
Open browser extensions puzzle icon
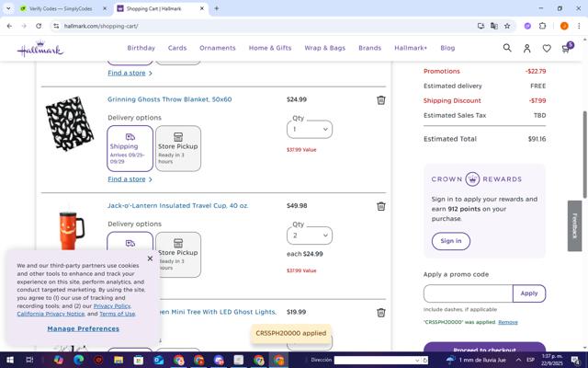point(542,26)
